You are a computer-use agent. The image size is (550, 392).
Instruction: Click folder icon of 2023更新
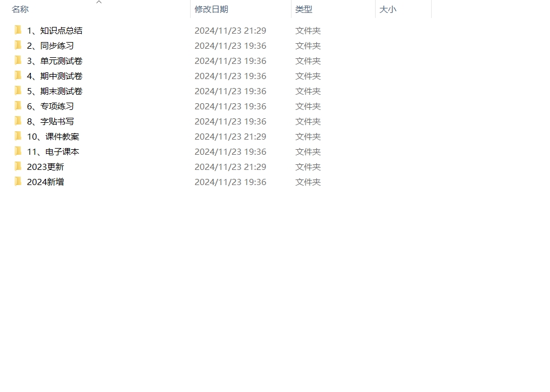click(18, 167)
